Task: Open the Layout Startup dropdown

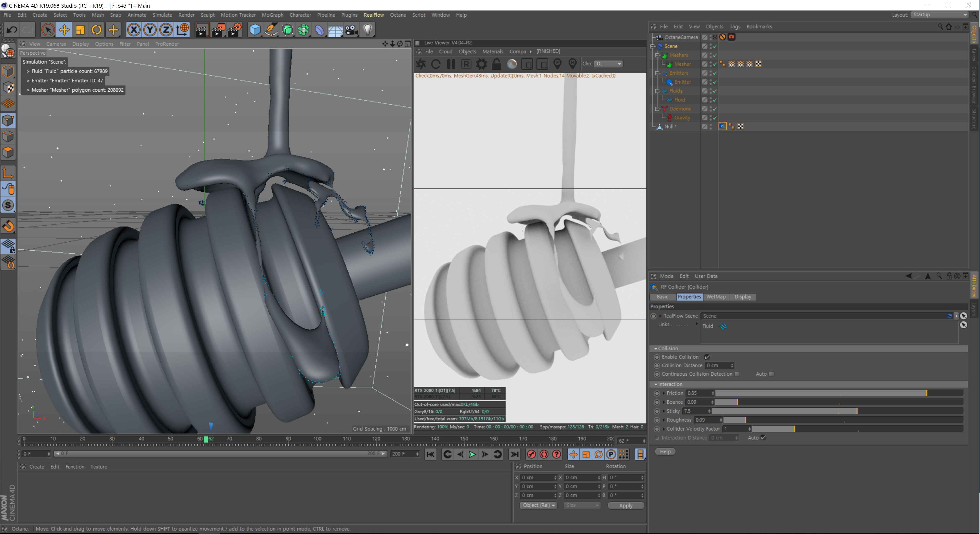Action: pyautogui.click(x=939, y=15)
